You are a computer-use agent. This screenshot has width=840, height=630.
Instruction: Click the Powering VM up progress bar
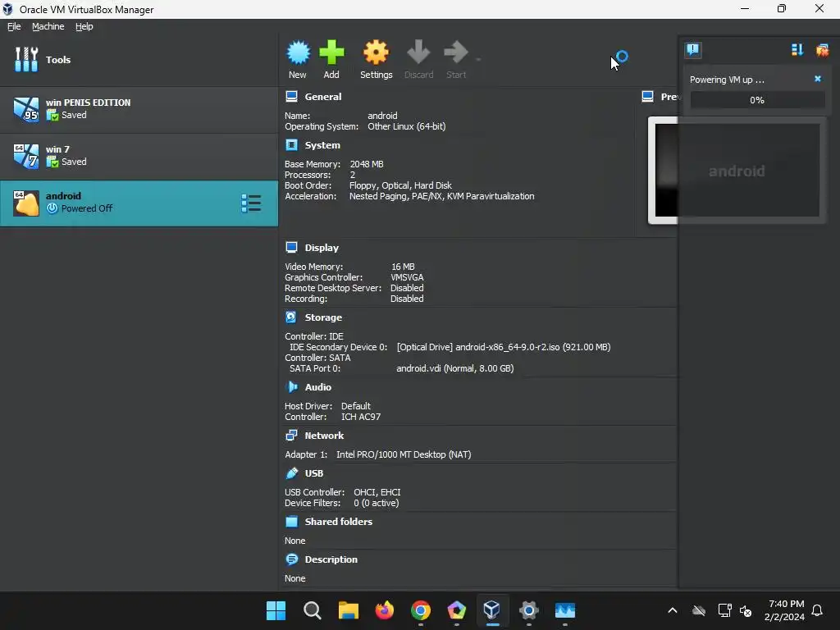pyautogui.click(x=757, y=100)
